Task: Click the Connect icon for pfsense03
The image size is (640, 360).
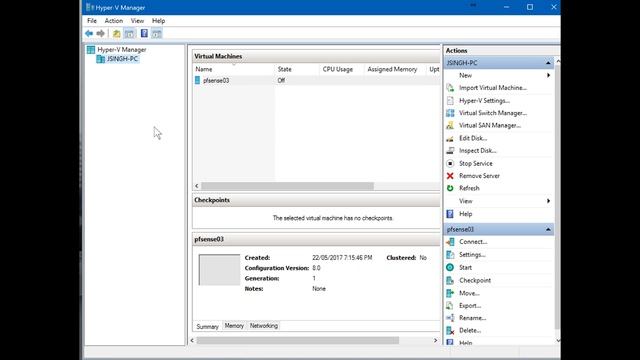Action: (x=450, y=242)
